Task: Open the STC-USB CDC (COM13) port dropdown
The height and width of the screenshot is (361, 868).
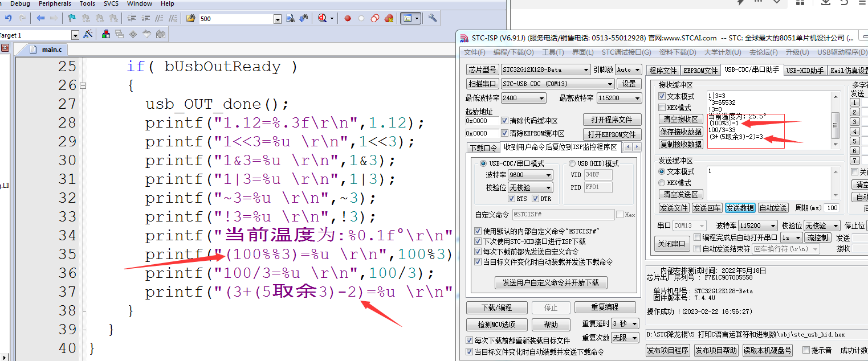Action: [x=610, y=84]
